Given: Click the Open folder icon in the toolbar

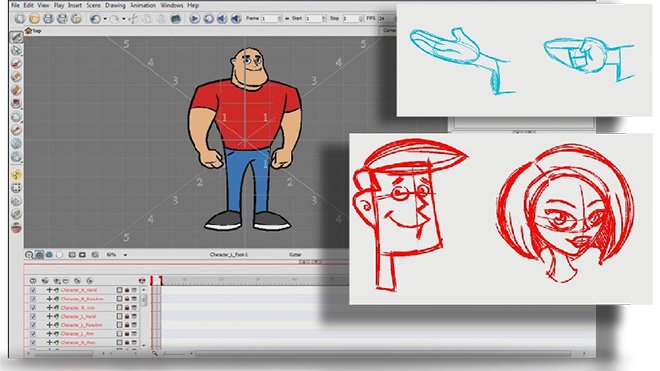Looking at the screenshot, I should (35, 19).
